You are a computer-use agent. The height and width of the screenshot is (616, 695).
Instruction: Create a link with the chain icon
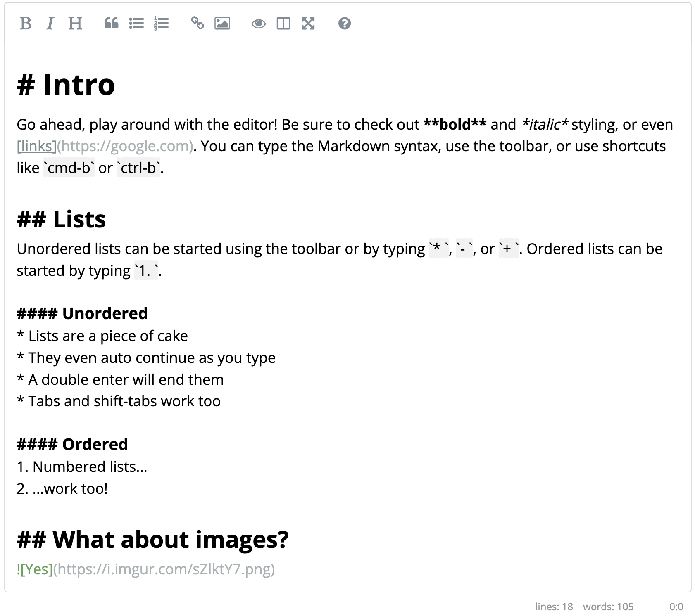[x=198, y=24]
